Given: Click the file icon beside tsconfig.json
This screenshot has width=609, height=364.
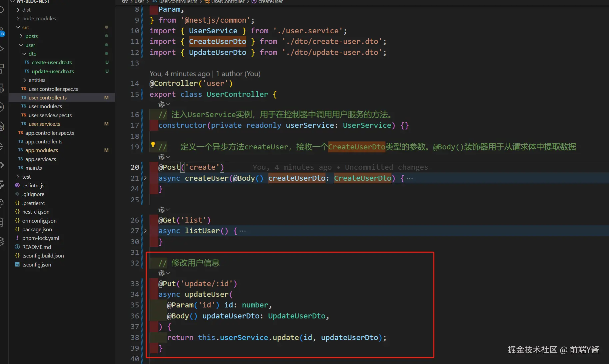Looking at the screenshot, I should 17,265.
